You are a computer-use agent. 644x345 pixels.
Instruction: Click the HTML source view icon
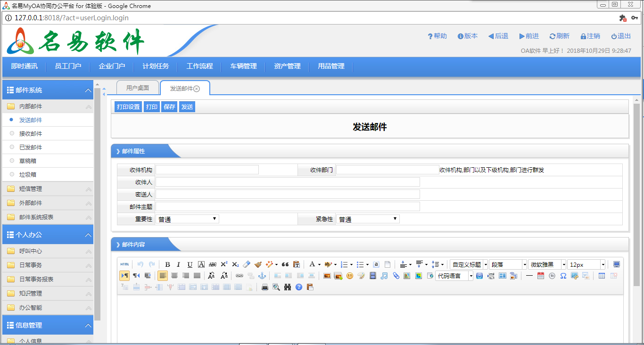pyautogui.click(x=124, y=264)
